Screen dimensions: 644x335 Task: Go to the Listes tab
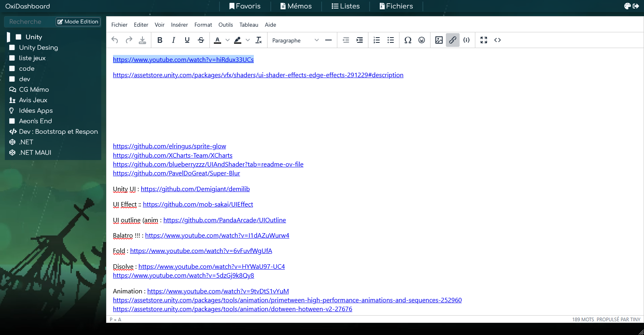pos(346,6)
